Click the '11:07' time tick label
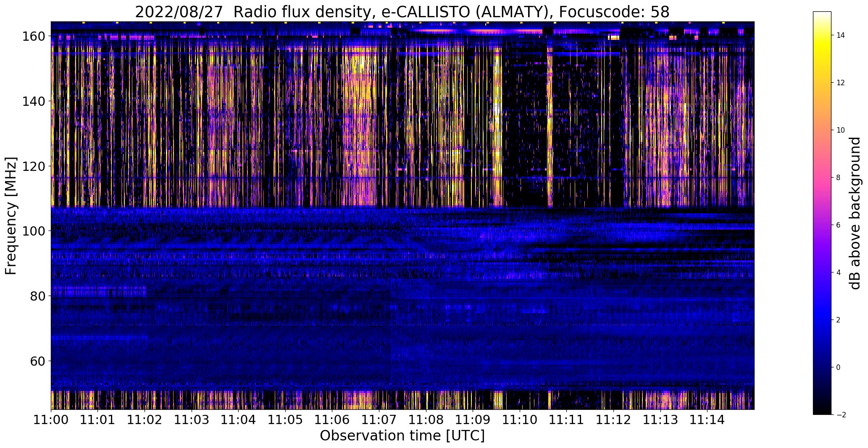868x448 pixels. [379, 419]
